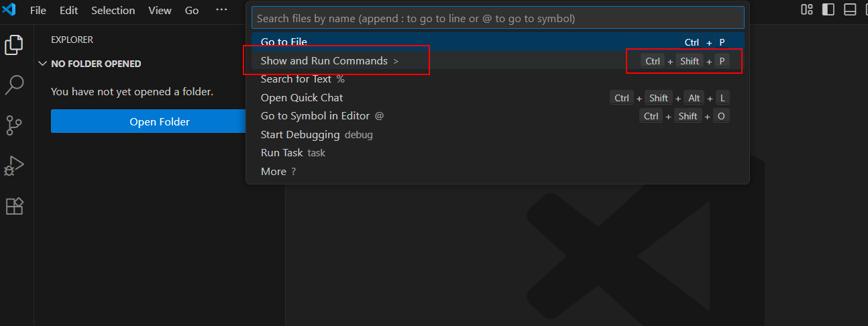Click the Open Folder button
Viewport: 868px width, 326px height.
[x=159, y=121]
